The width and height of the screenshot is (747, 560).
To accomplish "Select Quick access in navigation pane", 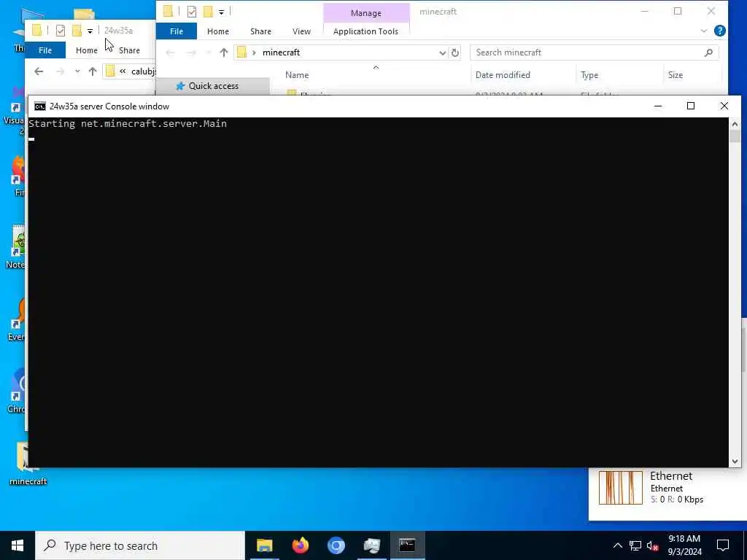I will point(214,86).
